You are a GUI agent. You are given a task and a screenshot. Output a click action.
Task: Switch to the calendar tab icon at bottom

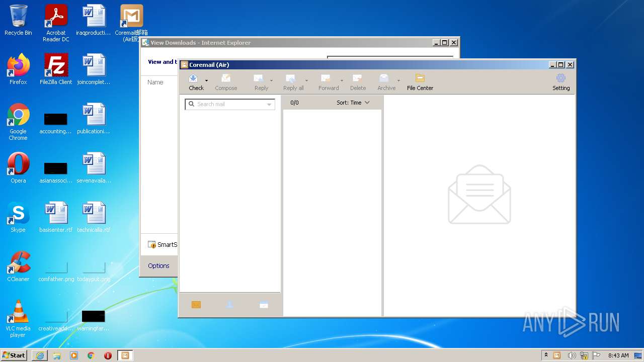pyautogui.click(x=264, y=305)
